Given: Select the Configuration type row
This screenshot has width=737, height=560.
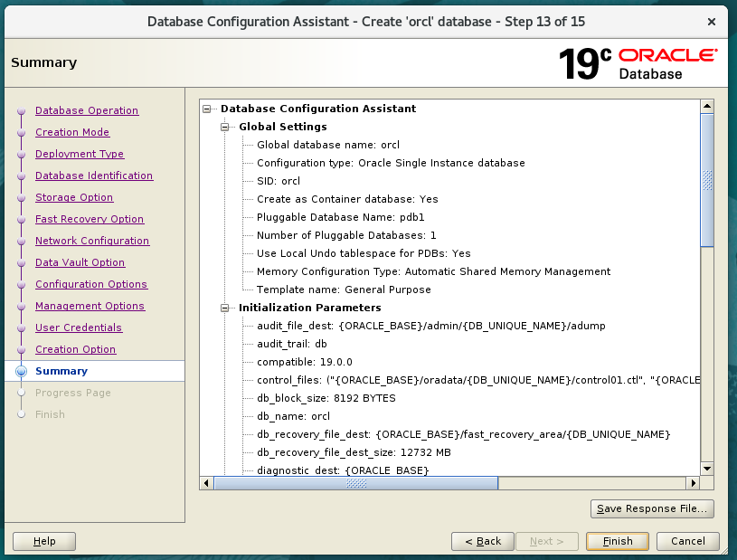Looking at the screenshot, I should 391,163.
